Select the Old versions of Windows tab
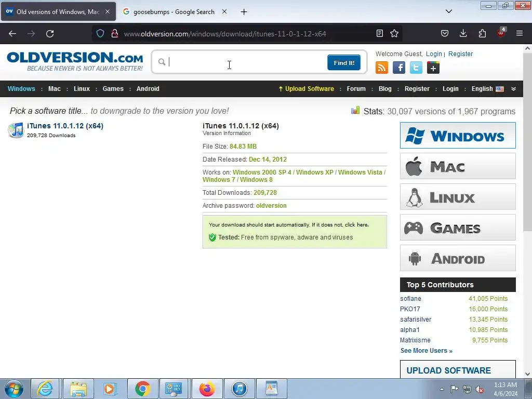Screen dimensions: 532x399 click(x=58, y=12)
